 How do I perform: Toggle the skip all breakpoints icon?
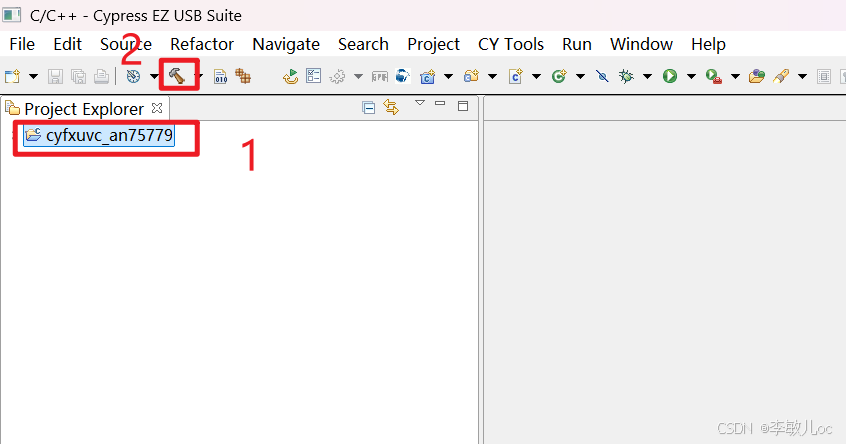pos(602,76)
